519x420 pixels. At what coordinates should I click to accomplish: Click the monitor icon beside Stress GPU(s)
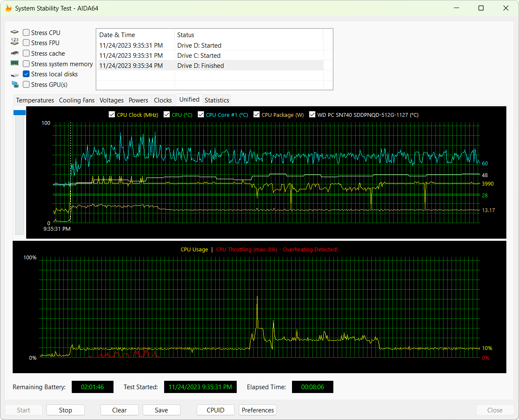click(x=15, y=85)
